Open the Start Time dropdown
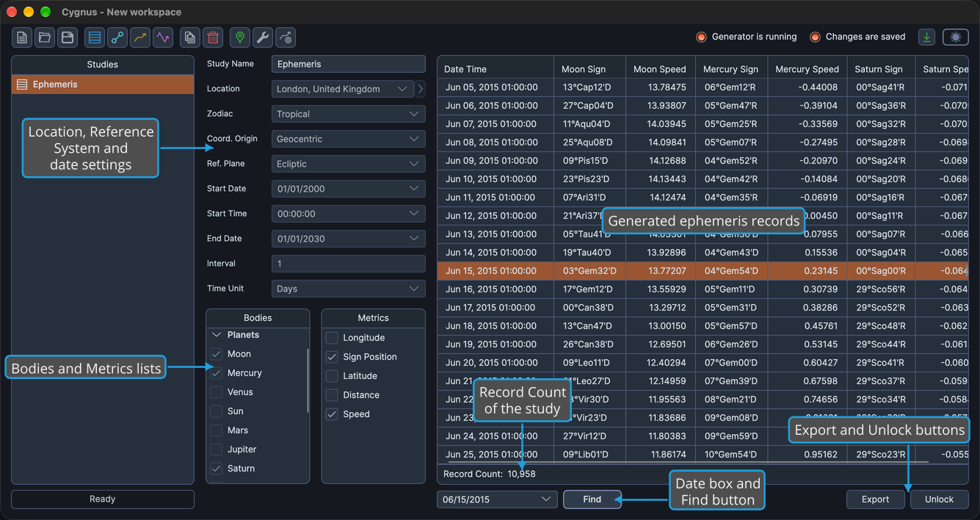 coord(349,214)
